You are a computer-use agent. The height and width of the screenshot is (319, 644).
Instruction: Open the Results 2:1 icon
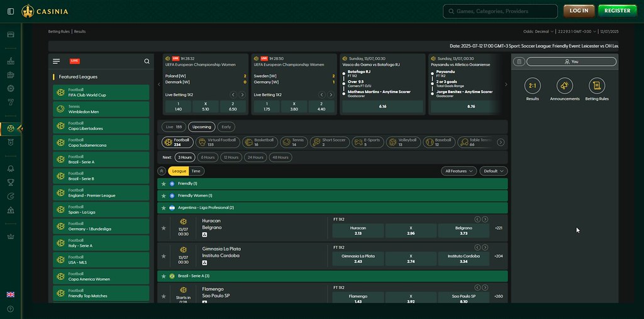(533, 85)
